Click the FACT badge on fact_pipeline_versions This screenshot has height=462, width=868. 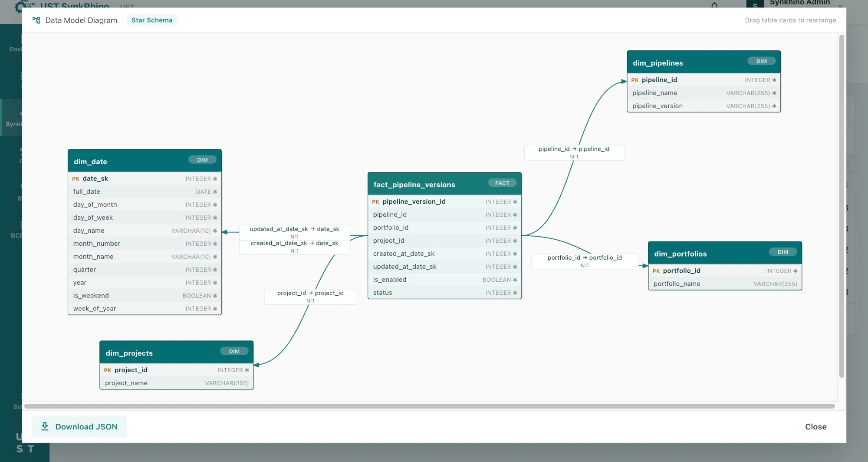(x=502, y=183)
